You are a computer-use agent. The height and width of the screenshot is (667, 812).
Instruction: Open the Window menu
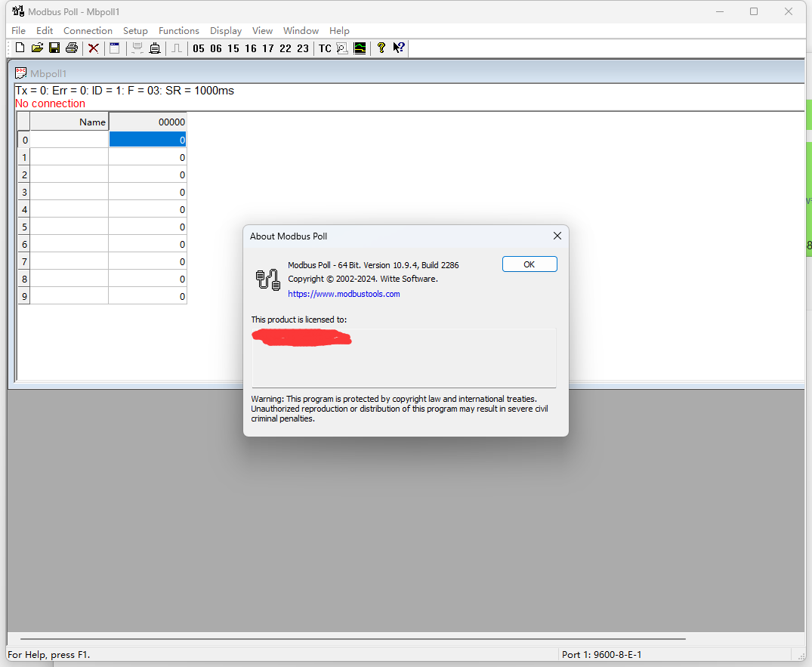[301, 30]
